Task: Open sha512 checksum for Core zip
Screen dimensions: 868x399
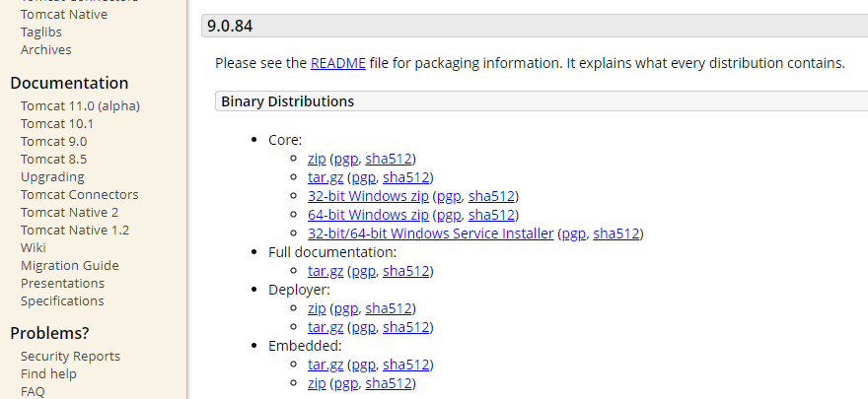Action: (x=389, y=159)
